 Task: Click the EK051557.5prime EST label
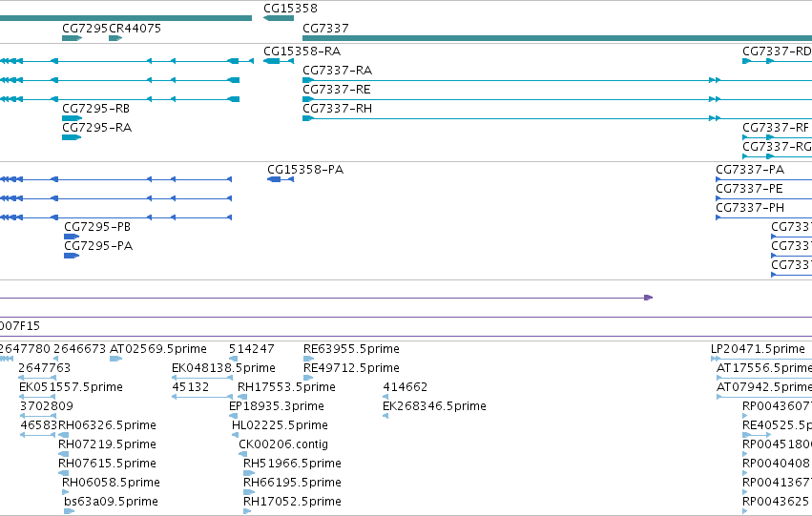click(x=71, y=386)
